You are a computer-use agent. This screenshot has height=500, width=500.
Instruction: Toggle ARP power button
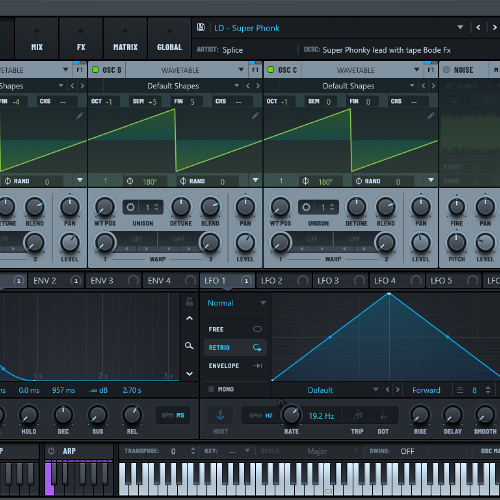click(51, 451)
